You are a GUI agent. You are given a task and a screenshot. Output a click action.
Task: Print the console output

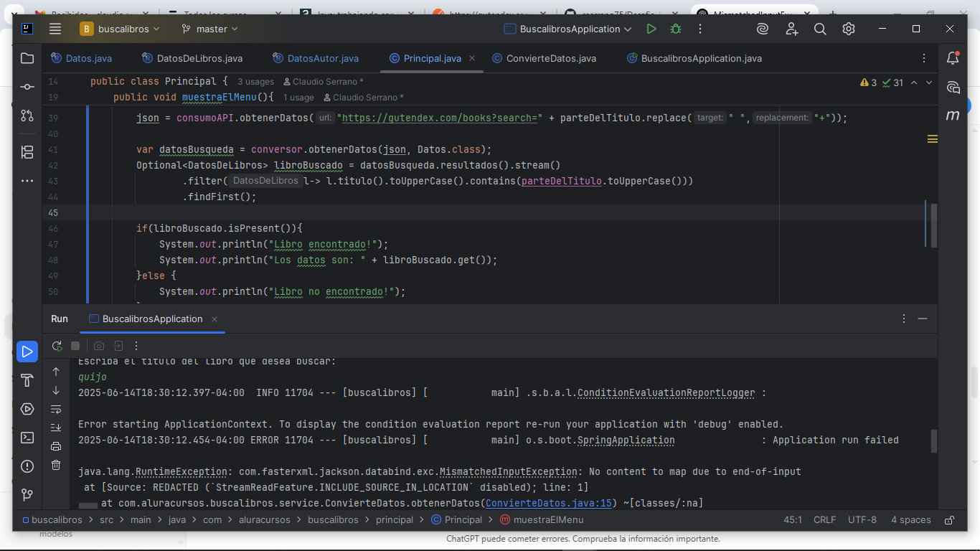coord(56,446)
